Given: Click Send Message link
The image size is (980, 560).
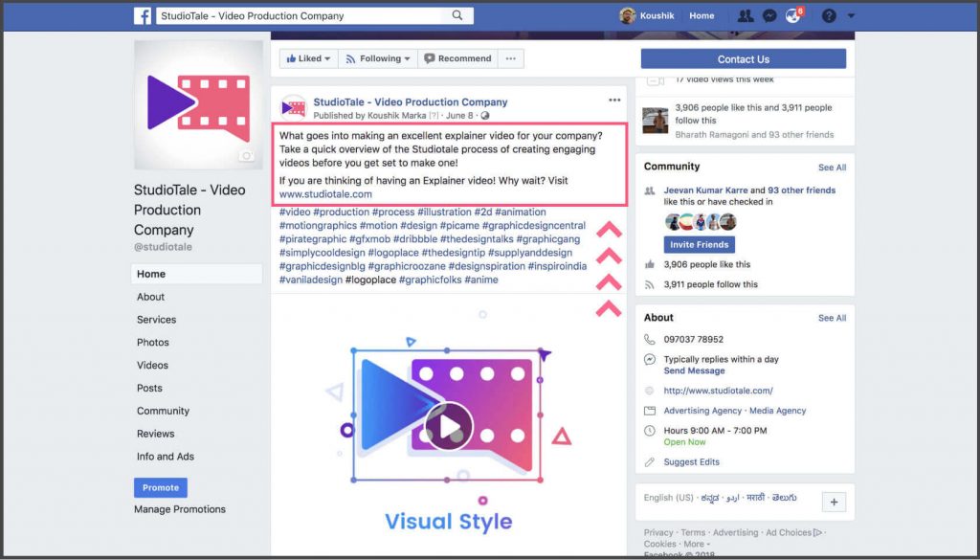Looking at the screenshot, I should 695,370.
